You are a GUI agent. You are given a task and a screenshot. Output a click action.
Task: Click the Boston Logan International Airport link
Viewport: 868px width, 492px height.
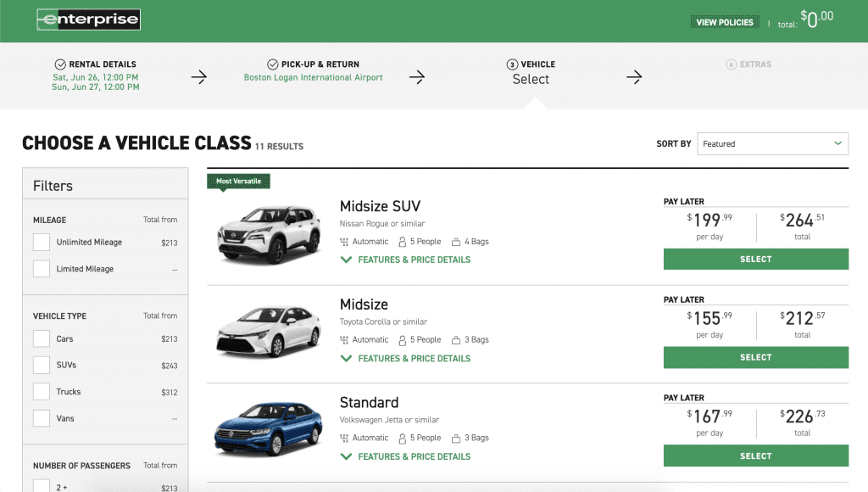click(x=314, y=77)
